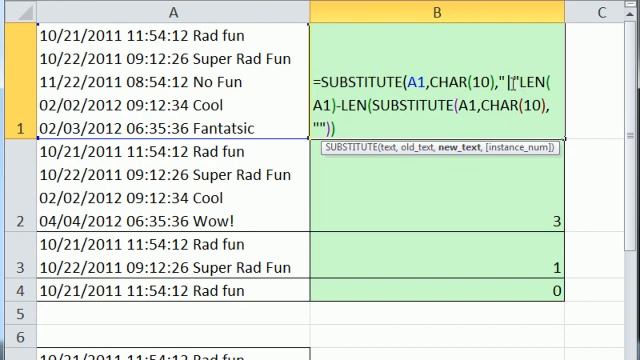
Task: Click old_text argument in formula tooltip
Action: coord(417,147)
